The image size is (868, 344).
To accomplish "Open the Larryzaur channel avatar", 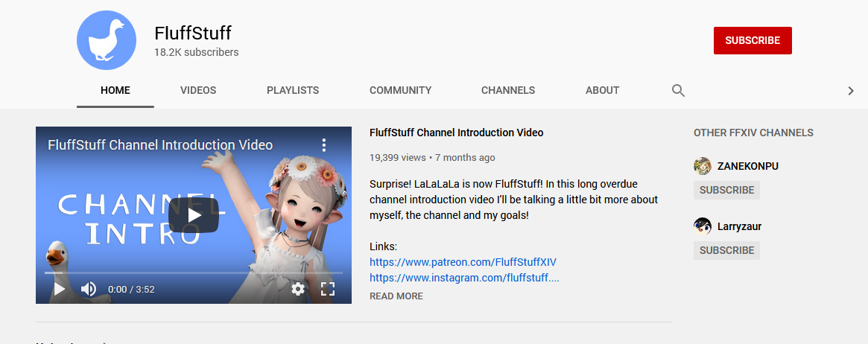I will pyautogui.click(x=703, y=226).
